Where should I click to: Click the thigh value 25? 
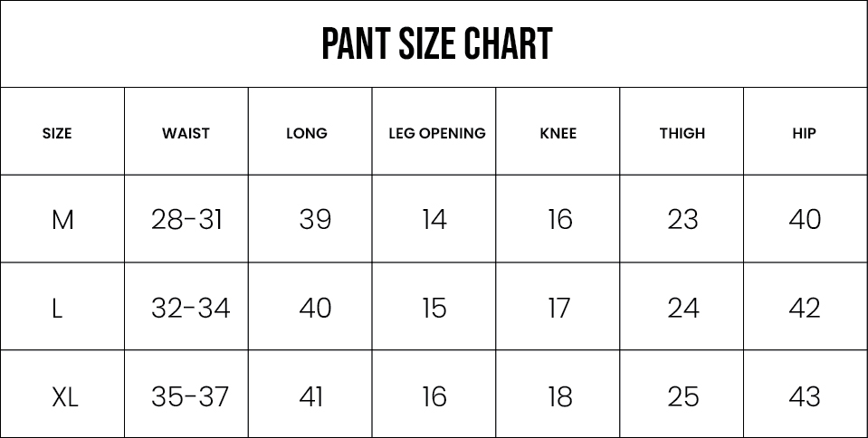click(682, 396)
